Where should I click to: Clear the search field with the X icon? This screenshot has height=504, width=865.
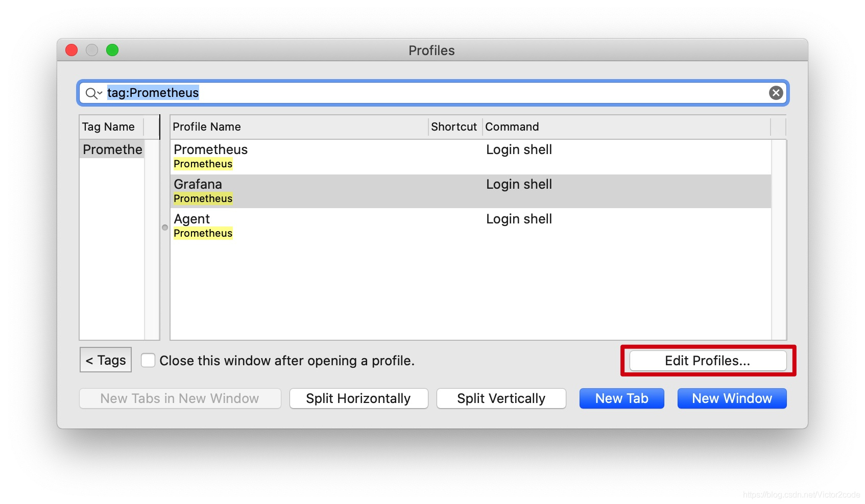click(776, 93)
